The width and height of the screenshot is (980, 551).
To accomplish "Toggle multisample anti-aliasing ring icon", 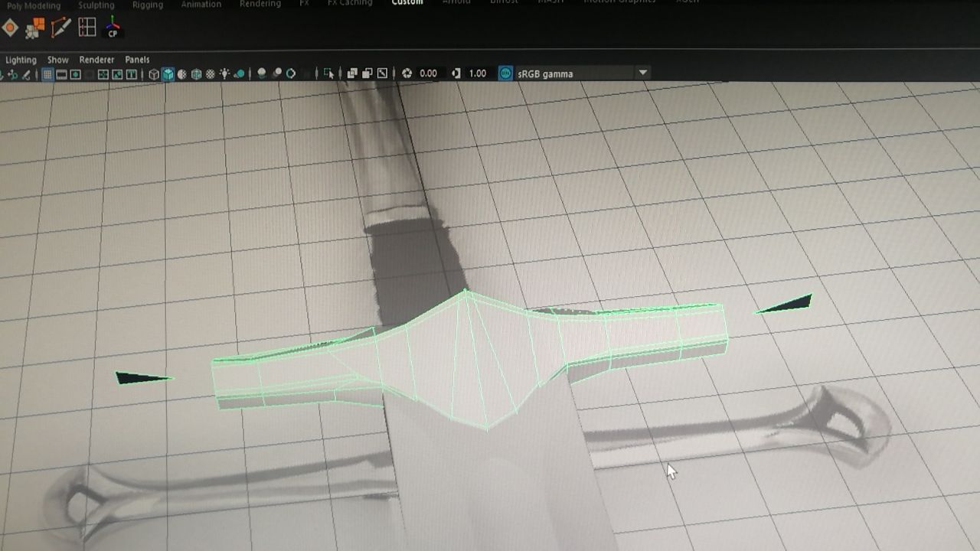I will click(291, 74).
